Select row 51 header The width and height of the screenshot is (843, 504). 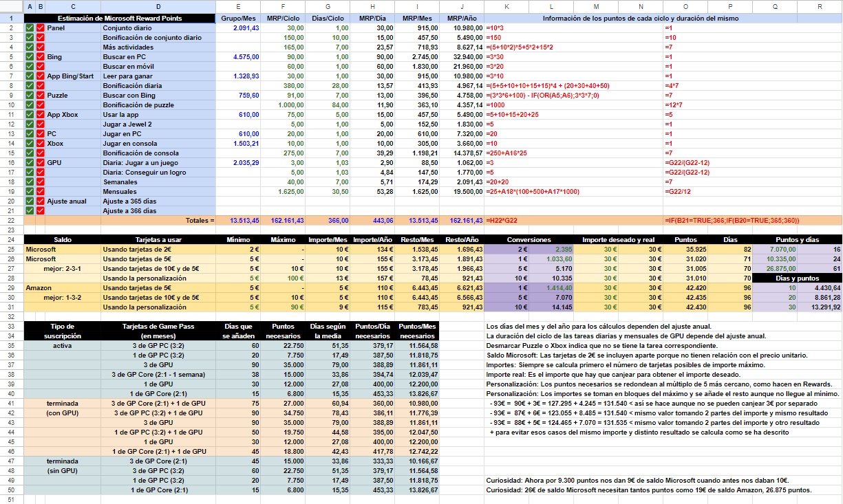coord(12,499)
